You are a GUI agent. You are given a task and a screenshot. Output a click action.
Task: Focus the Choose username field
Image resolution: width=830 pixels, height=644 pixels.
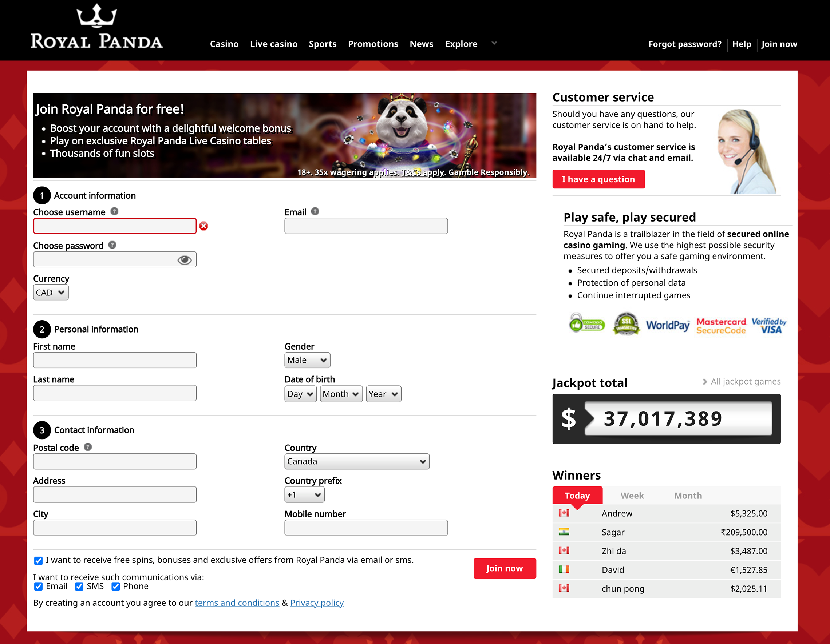pos(115,226)
